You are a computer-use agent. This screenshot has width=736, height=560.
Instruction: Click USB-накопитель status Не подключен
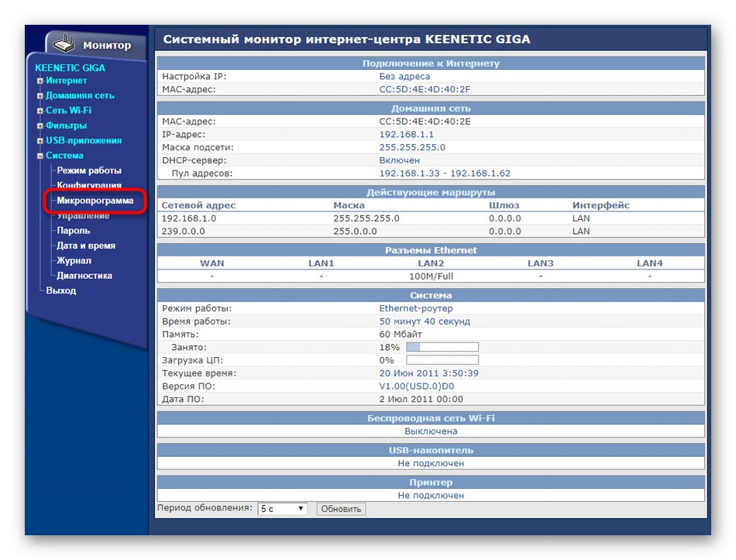[x=431, y=463]
